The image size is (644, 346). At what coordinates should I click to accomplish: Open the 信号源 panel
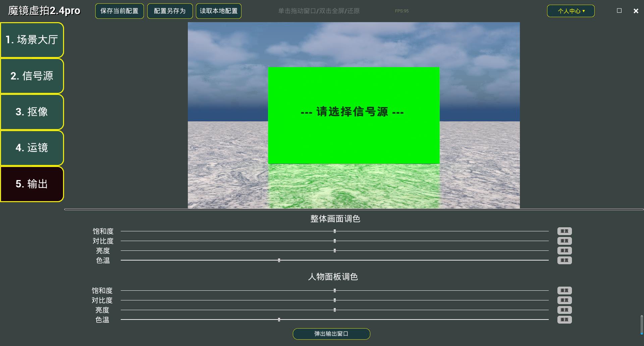tap(32, 76)
